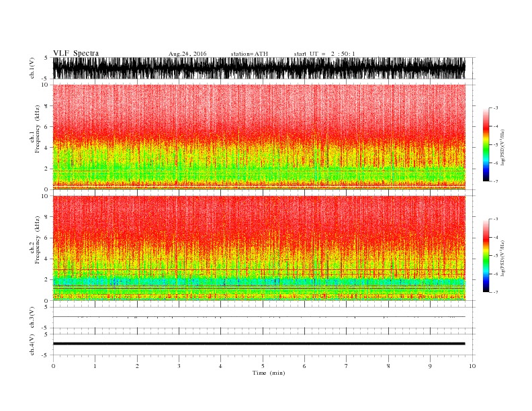Click the thin ch.3 voltage trace line
Viewport: 532px width, 411px height.
[x=259, y=317]
